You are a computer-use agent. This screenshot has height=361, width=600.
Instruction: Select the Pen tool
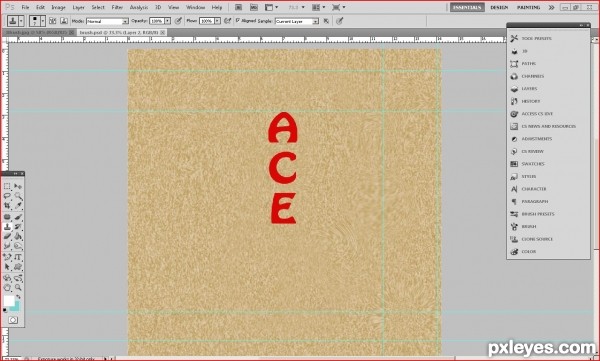click(x=7, y=257)
